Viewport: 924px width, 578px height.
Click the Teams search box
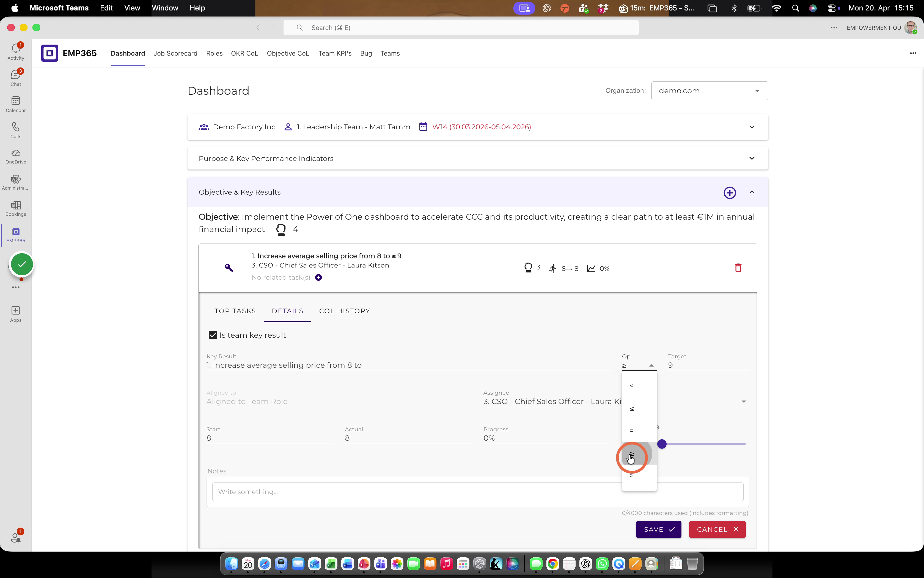coord(461,28)
